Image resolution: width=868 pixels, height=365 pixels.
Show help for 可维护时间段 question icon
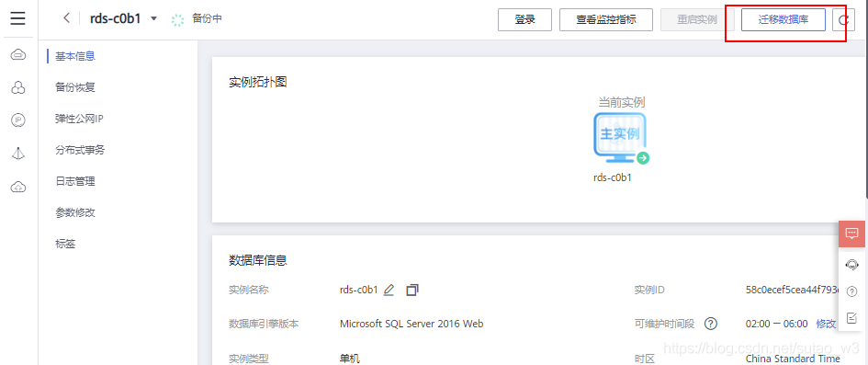click(711, 324)
